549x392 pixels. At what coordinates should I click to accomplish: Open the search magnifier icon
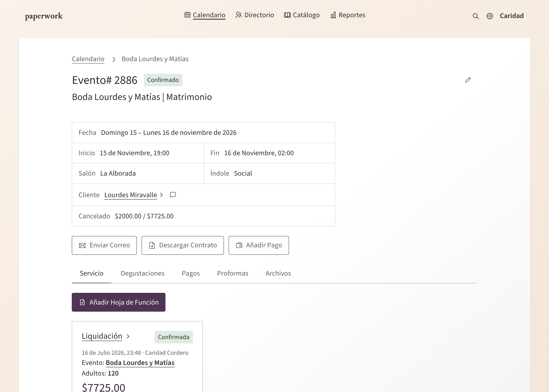coord(476,16)
